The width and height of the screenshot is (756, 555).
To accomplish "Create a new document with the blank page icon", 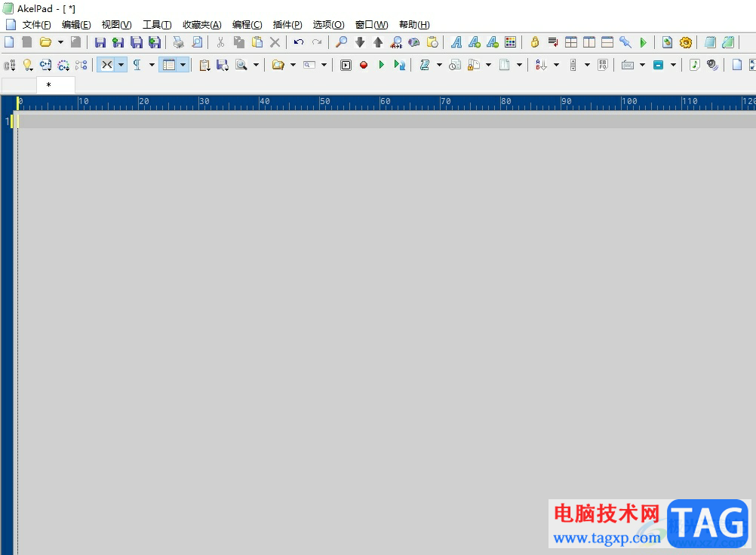I will (x=9, y=42).
